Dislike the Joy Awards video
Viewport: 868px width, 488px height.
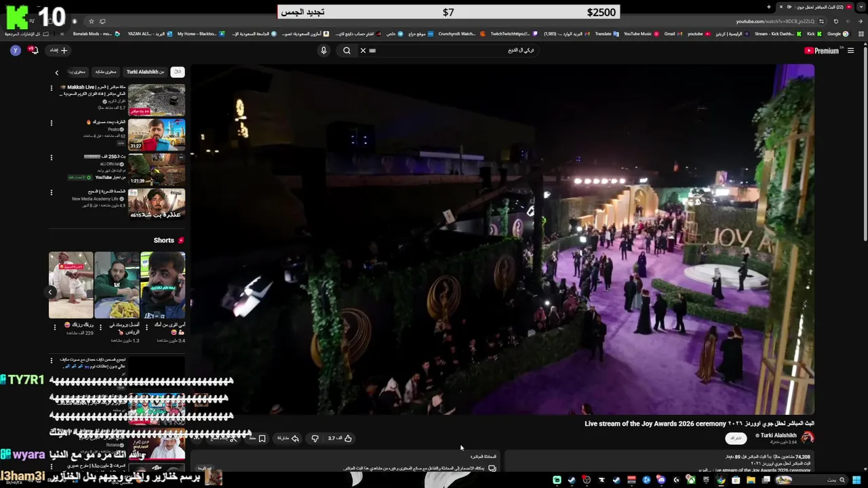(315, 439)
